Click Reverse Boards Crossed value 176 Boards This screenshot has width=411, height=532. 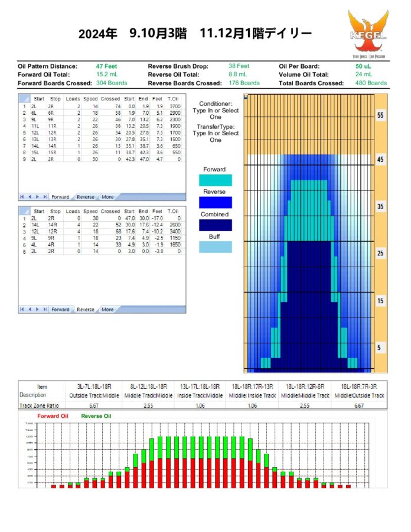pos(244,83)
